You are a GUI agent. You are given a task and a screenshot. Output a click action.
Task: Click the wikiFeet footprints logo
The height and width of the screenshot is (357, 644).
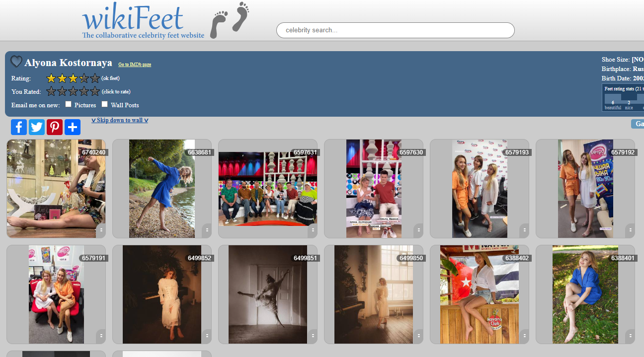point(230,20)
